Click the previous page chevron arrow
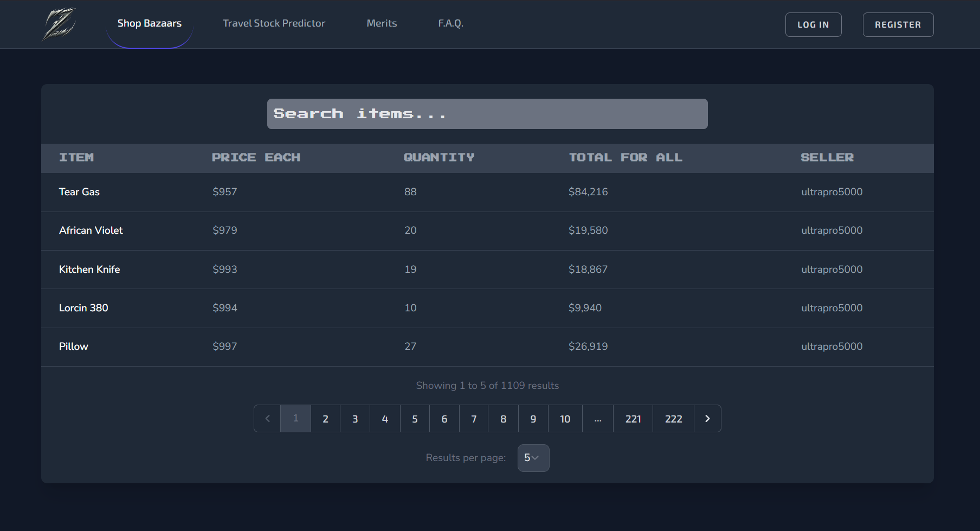This screenshot has width=980, height=531. (x=267, y=419)
